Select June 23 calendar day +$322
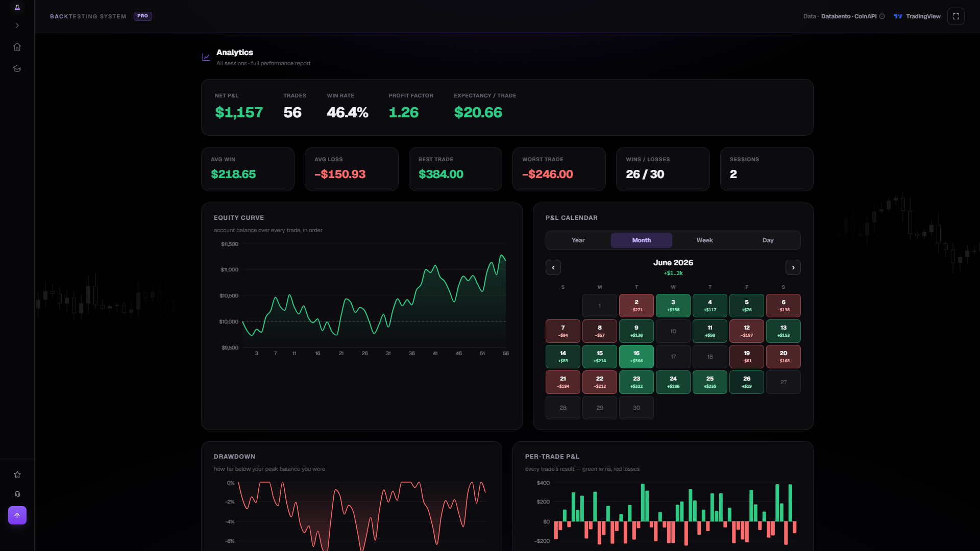 636,382
